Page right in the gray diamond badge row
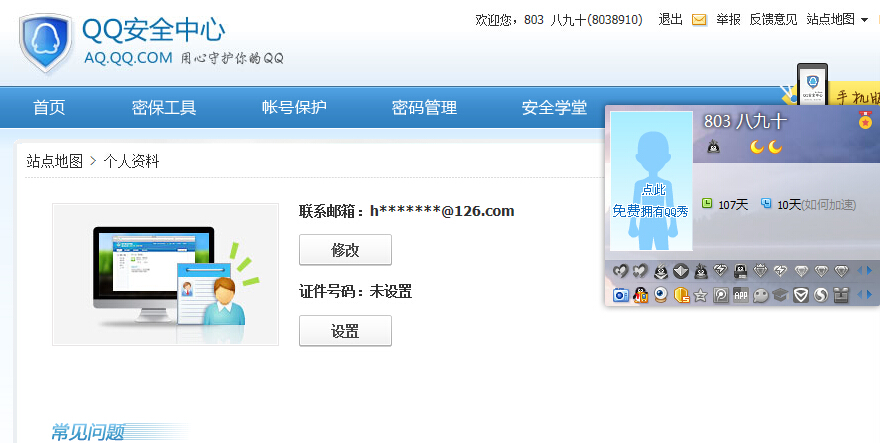The image size is (880, 443). click(x=870, y=271)
